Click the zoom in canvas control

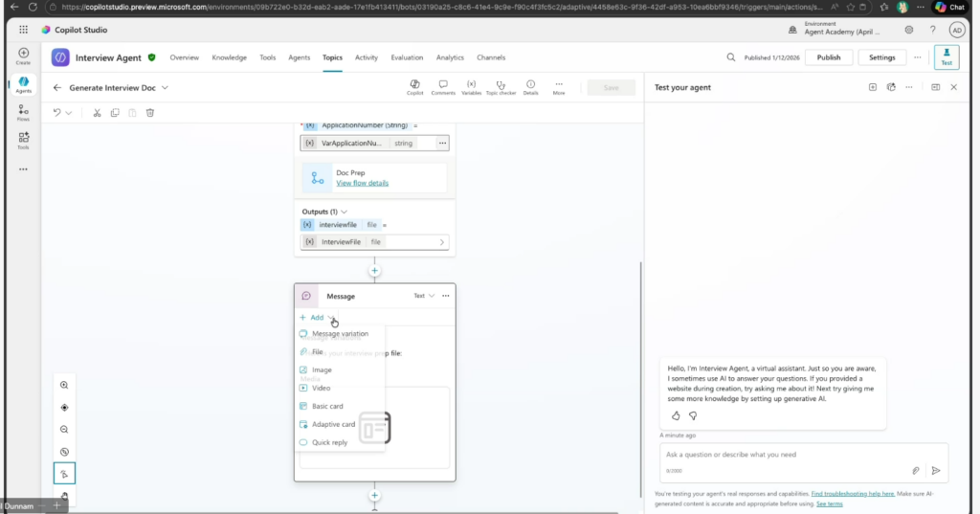click(x=64, y=385)
